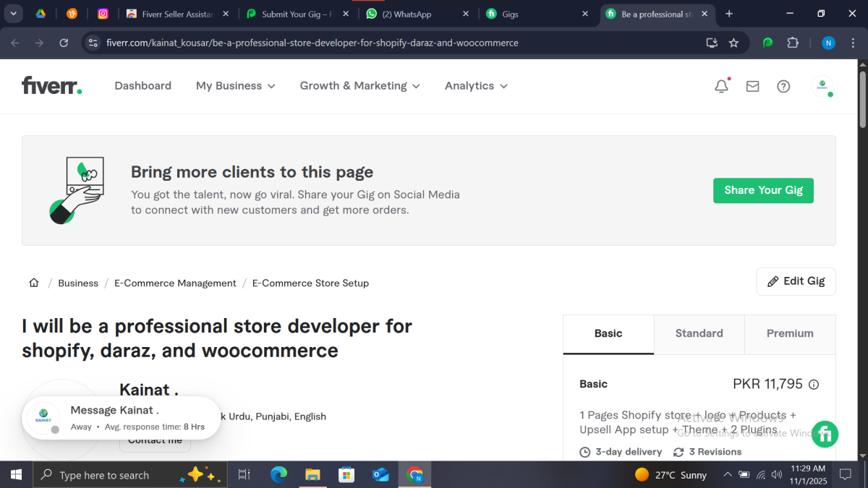
Task: Click the home icon in the breadcrumb
Action: coord(33,283)
